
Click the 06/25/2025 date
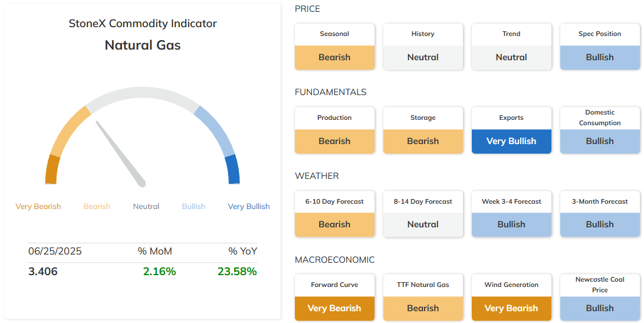pos(55,252)
